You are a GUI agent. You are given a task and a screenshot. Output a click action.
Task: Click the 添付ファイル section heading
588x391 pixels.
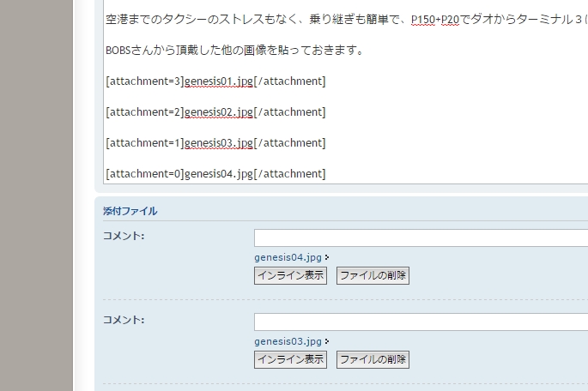(130, 211)
